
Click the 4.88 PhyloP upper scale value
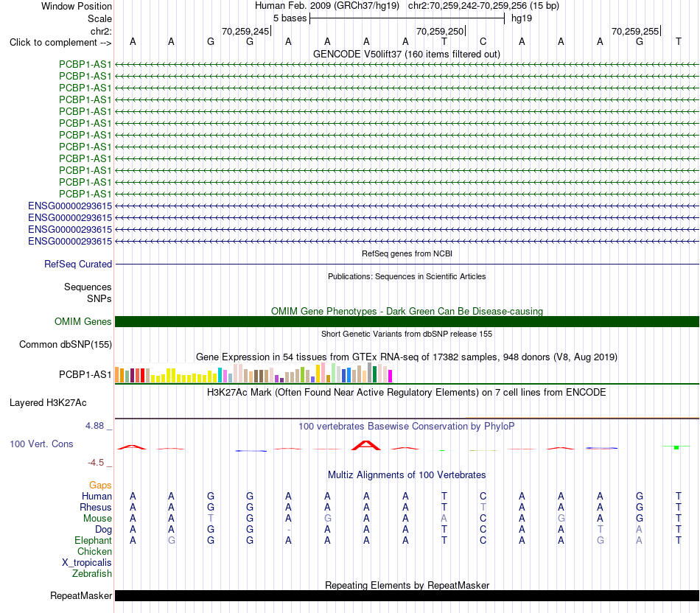point(94,426)
